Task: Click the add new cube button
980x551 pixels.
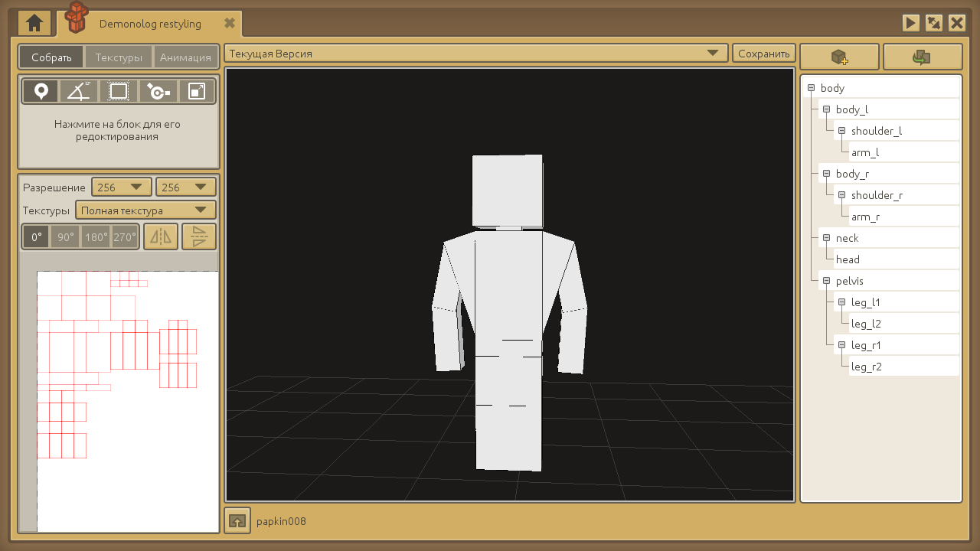Action: (840, 57)
